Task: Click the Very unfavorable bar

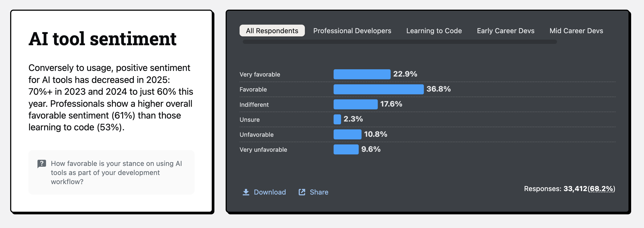Action: click(x=346, y=149)
